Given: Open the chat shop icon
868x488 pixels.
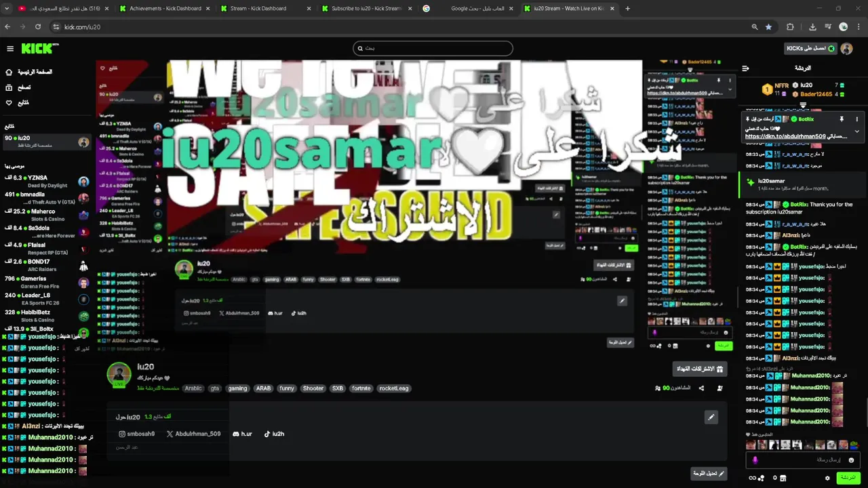Looking at the screenshot, I should coord(782,478).
